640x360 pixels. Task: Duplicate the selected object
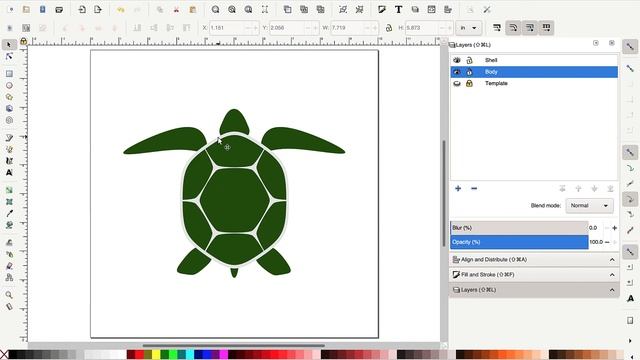(x=288, y=9)
